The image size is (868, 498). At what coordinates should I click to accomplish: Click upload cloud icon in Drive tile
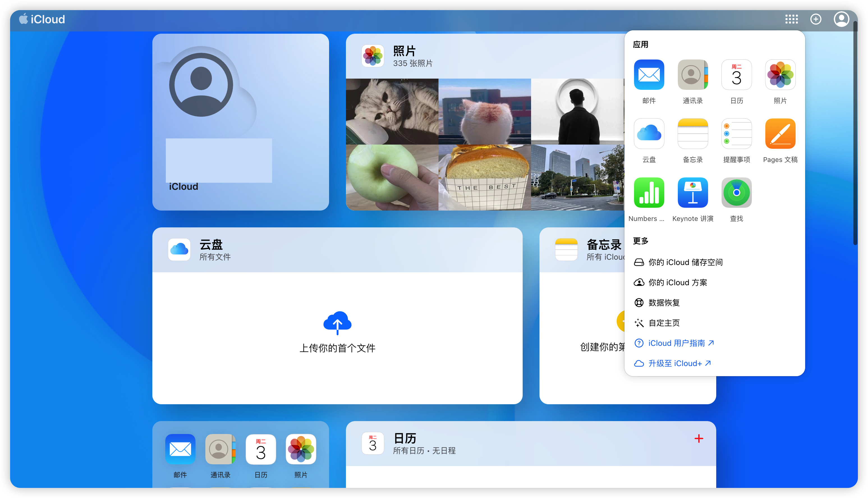pyautogui.click(x=337, y=322)
